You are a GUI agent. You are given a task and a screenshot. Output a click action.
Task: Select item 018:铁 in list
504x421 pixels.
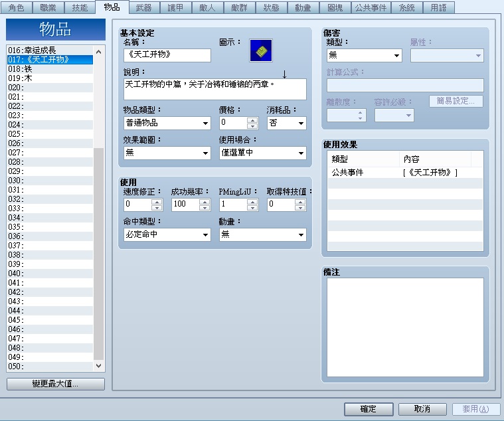point(50,69)
